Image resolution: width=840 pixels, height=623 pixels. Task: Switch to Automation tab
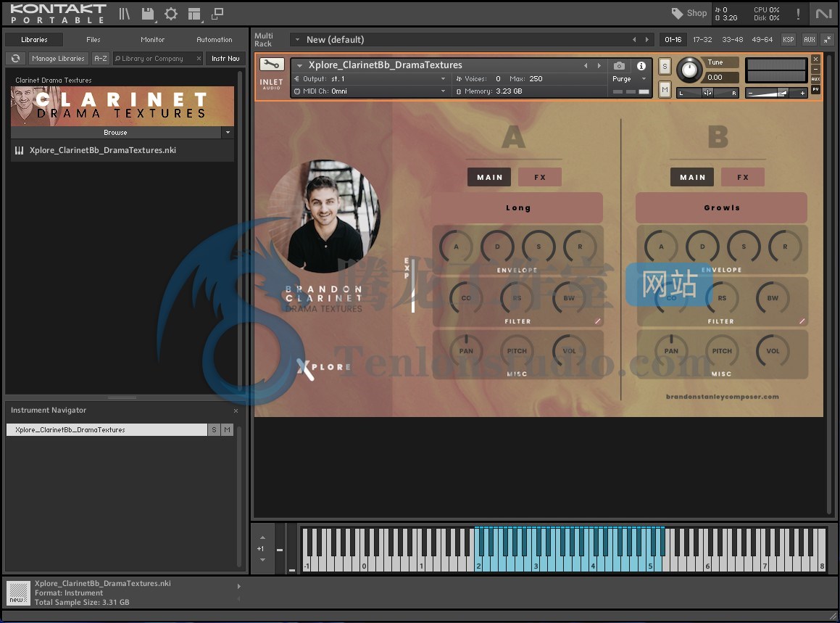click(215, 40)
